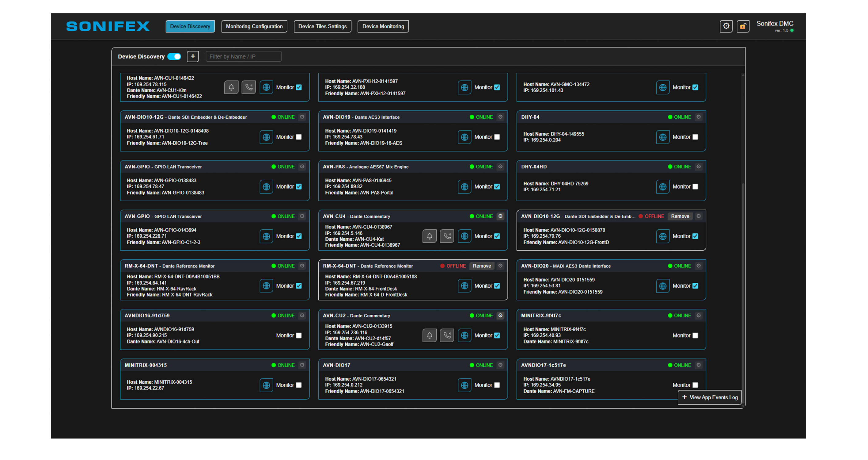This screenshot has width=868, height=460.
Task: Remove offline RM-X-64-DNT FrontDesk device
Action: pyautogui.click(x=482, y=266)
